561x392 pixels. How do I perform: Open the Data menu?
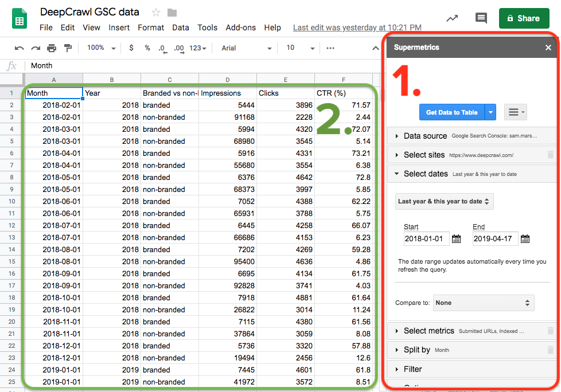pos(181,28)
